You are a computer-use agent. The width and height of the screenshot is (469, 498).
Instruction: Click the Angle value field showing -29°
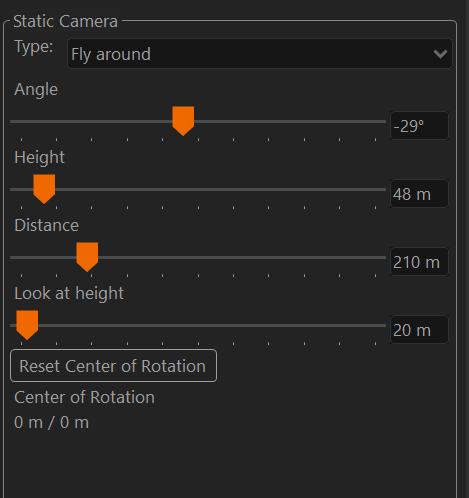pos(419,126)
